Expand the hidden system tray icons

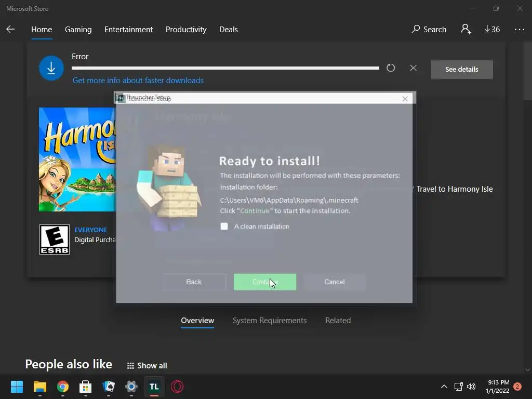tap(444, 387)
